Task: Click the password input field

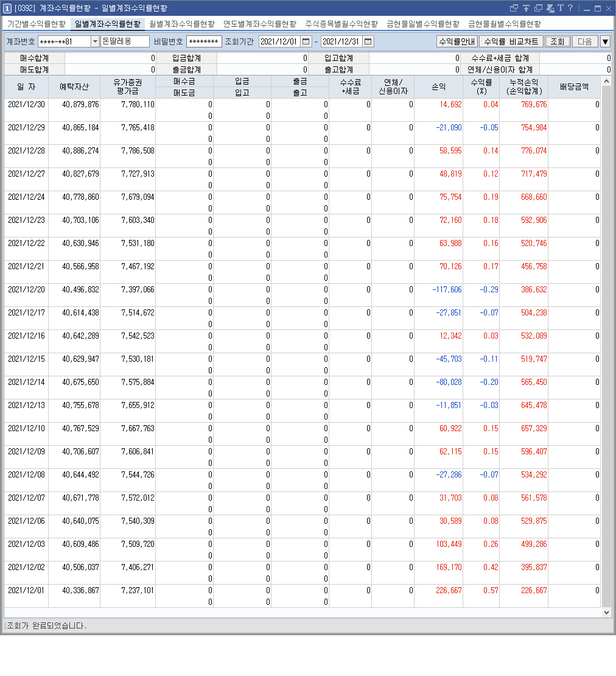Action: point(204,41)
